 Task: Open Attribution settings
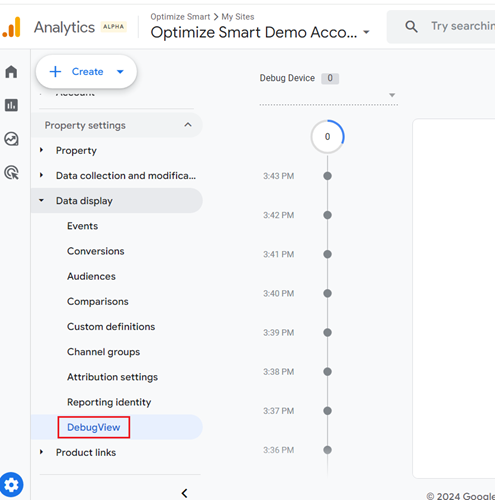click(112, 377)
